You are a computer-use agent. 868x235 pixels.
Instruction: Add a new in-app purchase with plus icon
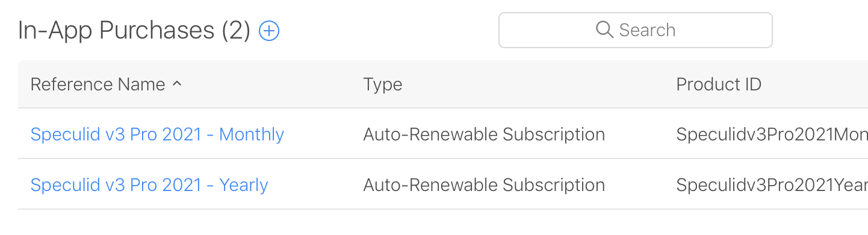(269, 30)
